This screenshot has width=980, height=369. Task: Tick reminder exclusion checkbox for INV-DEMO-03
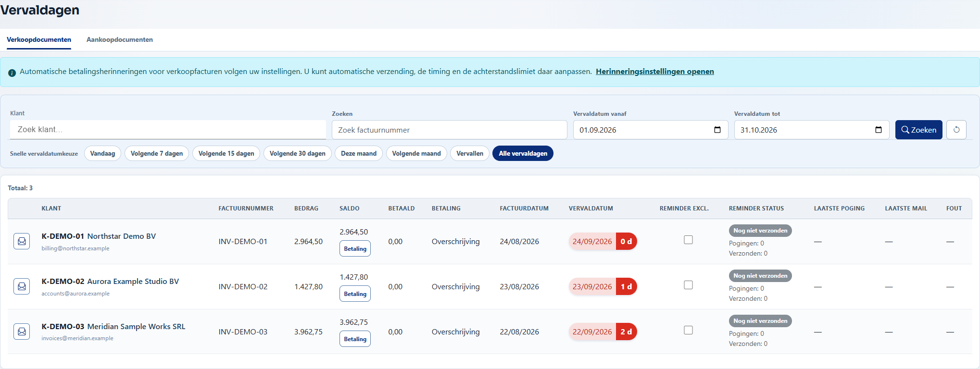coord(689,330)
